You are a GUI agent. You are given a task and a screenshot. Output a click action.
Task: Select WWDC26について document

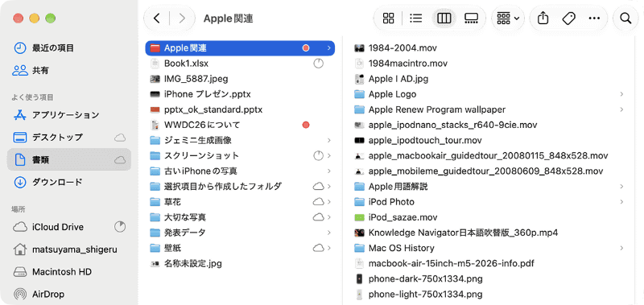tap(240, 125)
